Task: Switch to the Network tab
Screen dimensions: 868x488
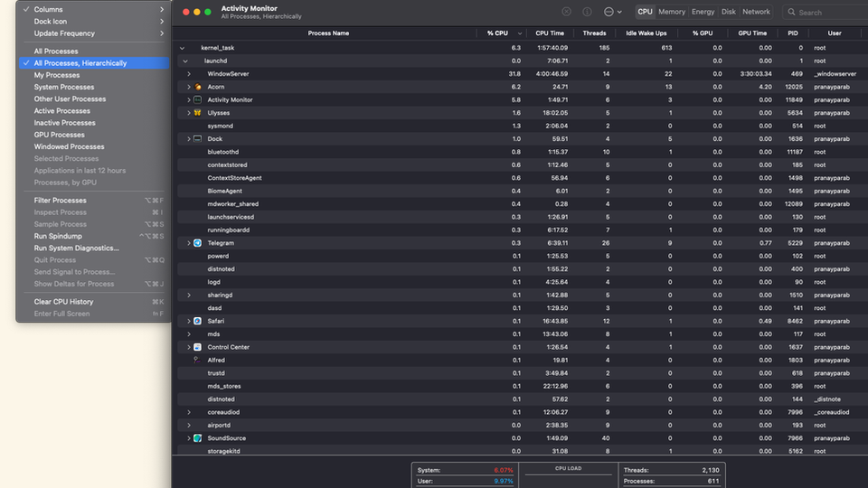Action: coord(756,12)
